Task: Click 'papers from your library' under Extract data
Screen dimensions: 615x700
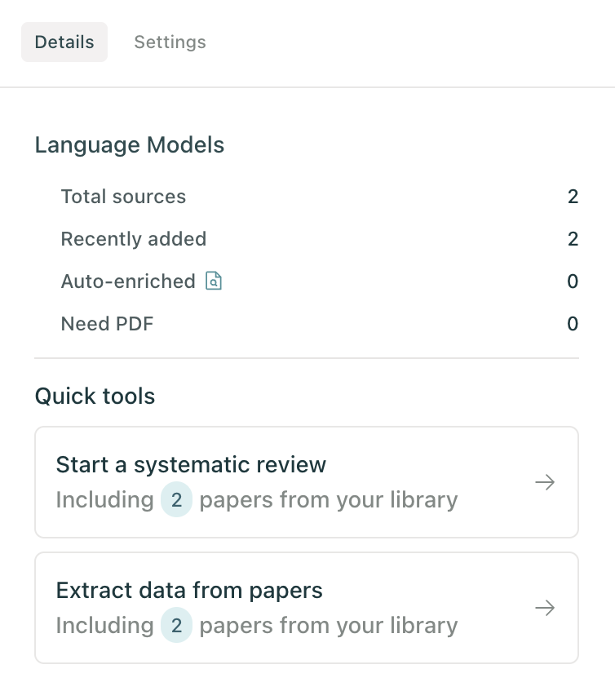Action: coord(329,626)
